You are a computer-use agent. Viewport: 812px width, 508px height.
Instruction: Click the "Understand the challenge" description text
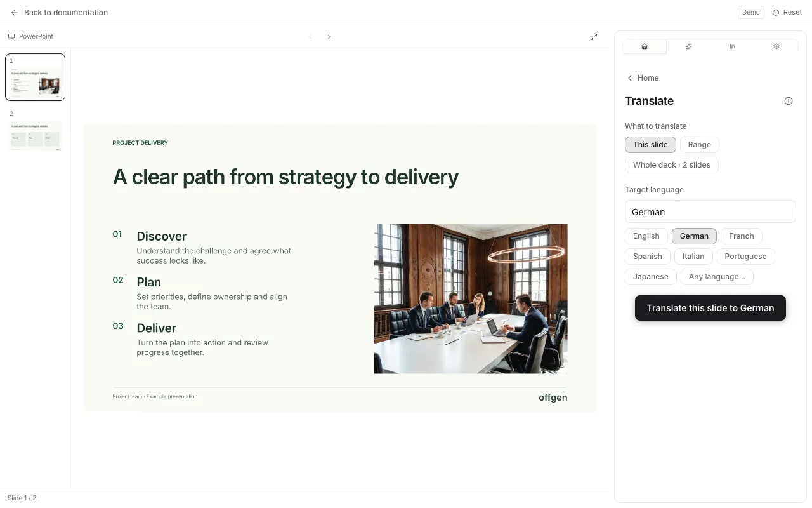click(214, 256)
